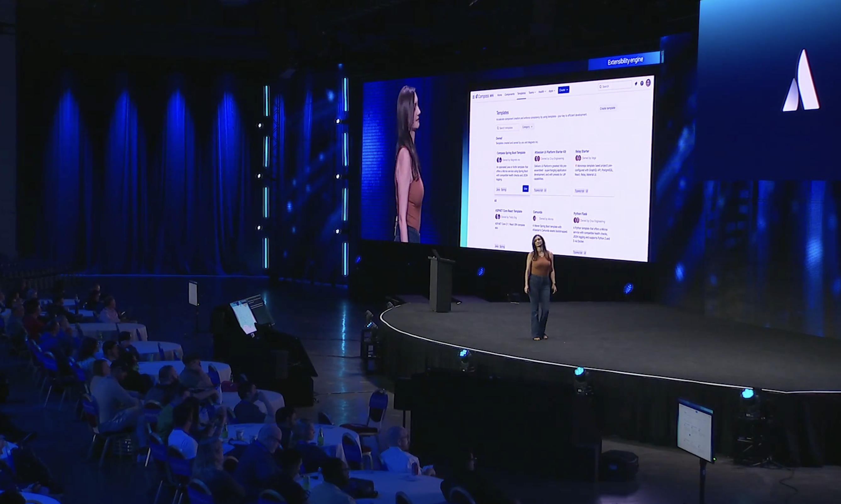841x504 pixels.
Task: Open the notifications icon beside search
Action: 636,84
